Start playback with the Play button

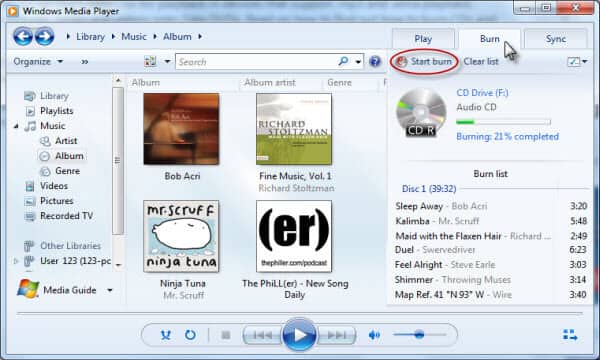click(x=299, y=335)
